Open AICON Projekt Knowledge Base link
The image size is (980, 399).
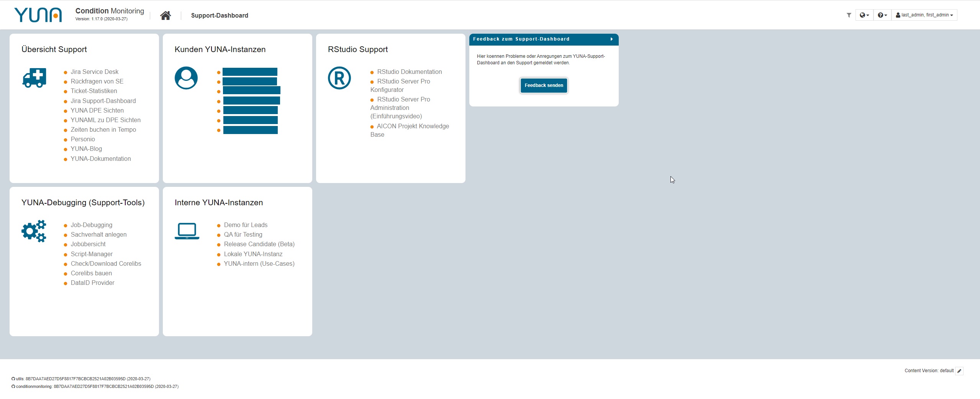pos(410,130)
